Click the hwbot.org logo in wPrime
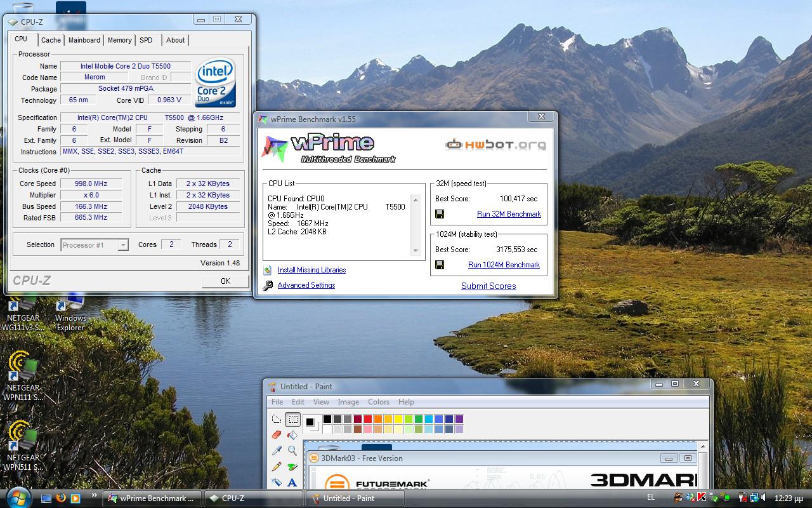 point(495,145)
